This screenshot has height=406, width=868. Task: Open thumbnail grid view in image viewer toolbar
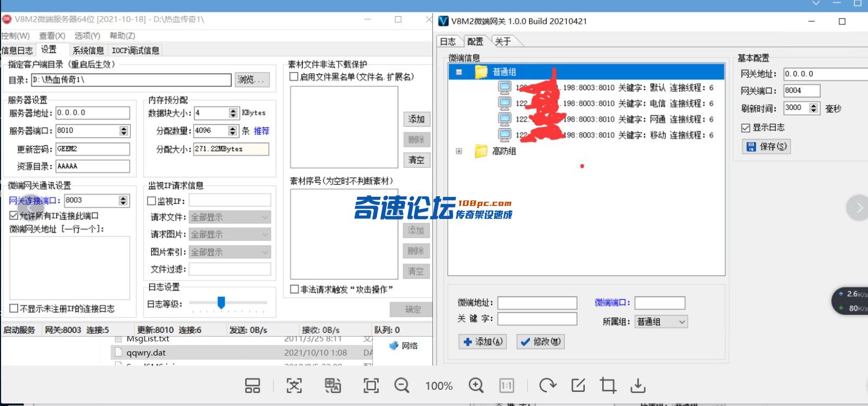pos(252,385)
